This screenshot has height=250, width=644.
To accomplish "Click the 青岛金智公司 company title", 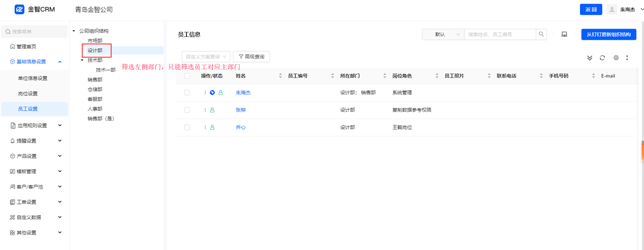I will [94, 10].
